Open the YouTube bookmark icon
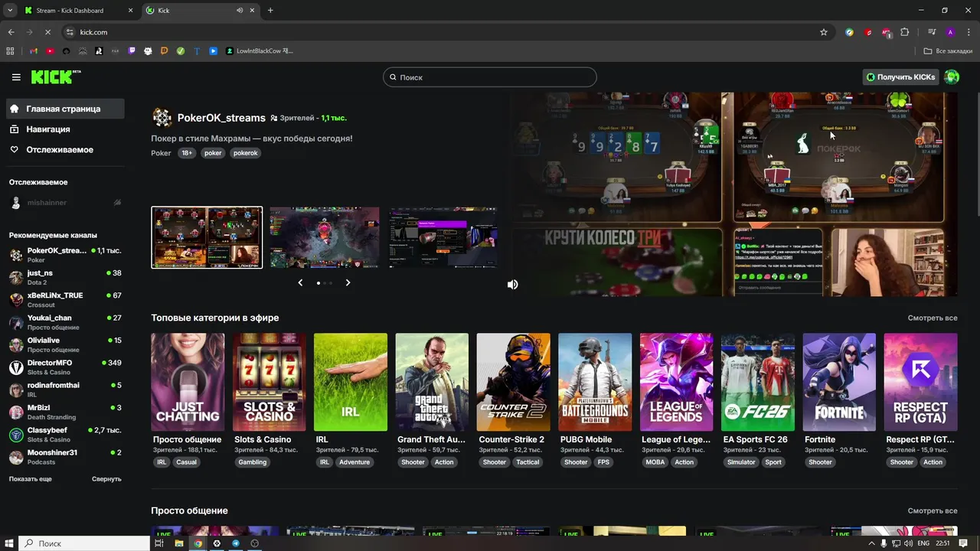 pyautogui.click(x=50, y=51)
